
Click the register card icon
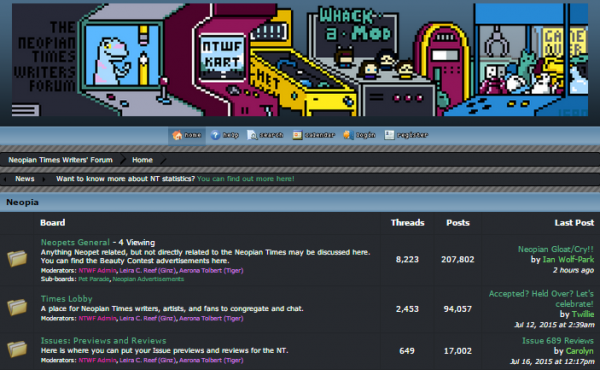coord(389,135)
